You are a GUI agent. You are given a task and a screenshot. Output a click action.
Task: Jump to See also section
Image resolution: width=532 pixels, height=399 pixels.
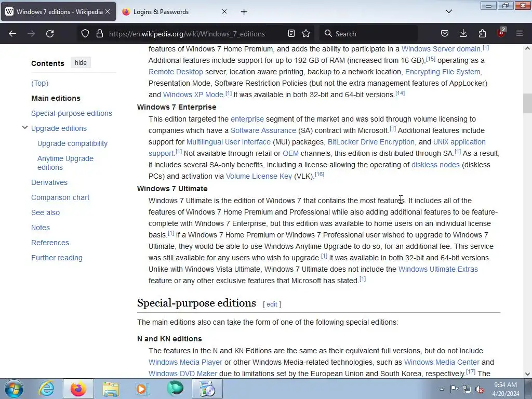point(46,212)
